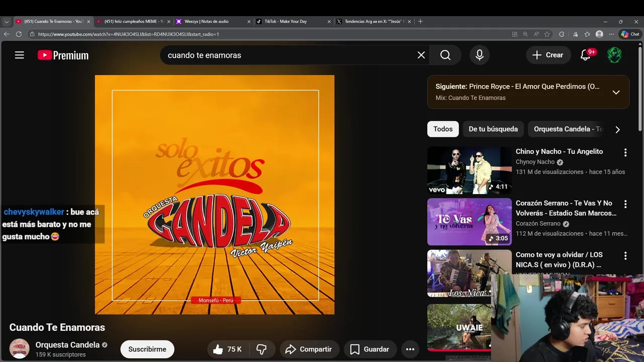Reload the page

coord(19,34)
